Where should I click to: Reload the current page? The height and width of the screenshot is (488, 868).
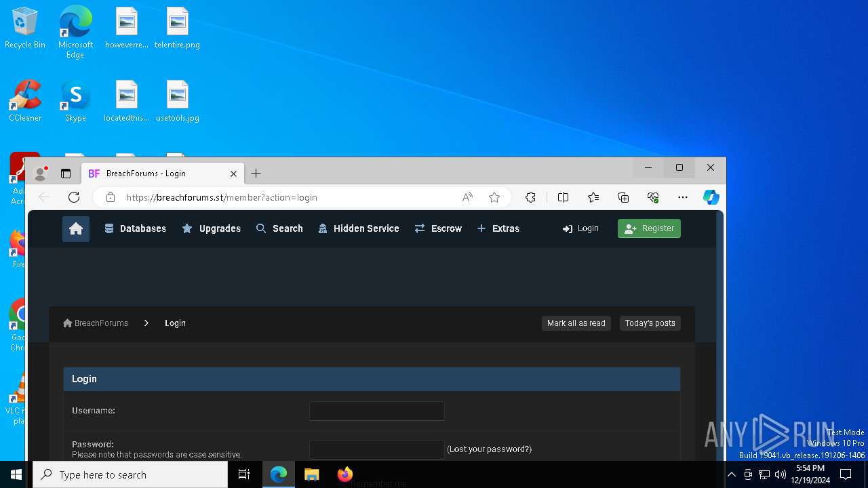pyautogui.click(x=74, y=197)
